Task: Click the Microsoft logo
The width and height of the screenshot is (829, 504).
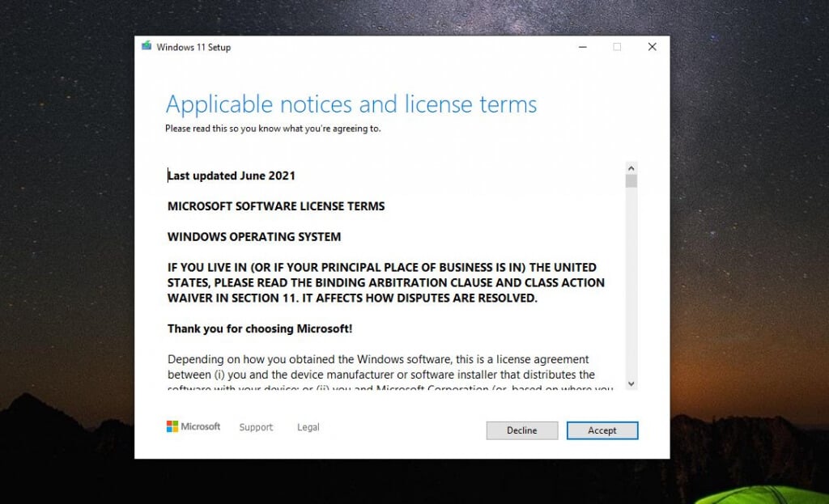Action: (x=193, y=426)
